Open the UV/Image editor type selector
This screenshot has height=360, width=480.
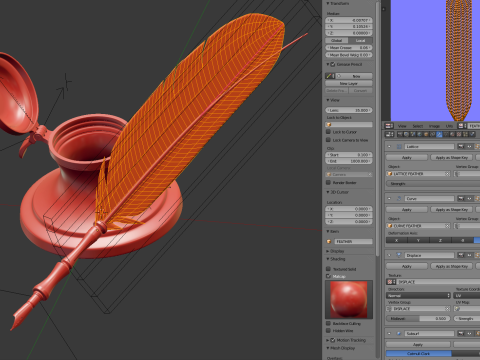(x=389, y=126)
